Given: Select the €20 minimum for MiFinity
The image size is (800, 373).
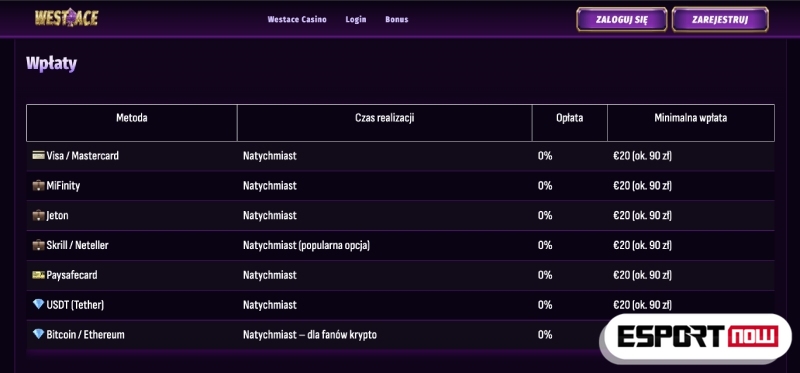Looking at the screenshot, I should (x=642, y=186).
